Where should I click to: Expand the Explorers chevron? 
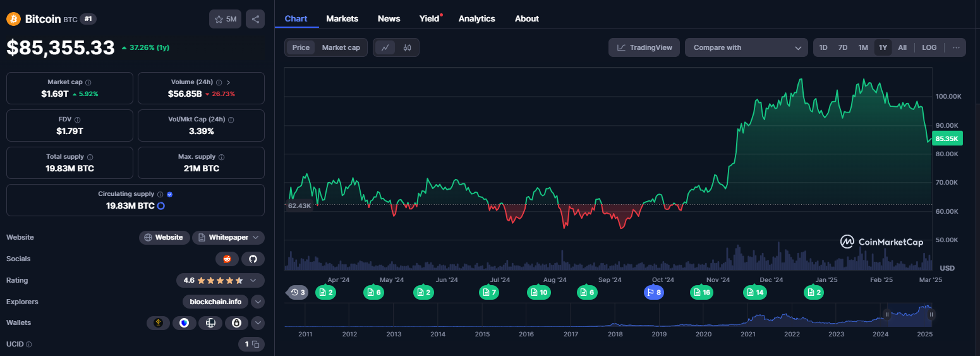pos(258,302)
